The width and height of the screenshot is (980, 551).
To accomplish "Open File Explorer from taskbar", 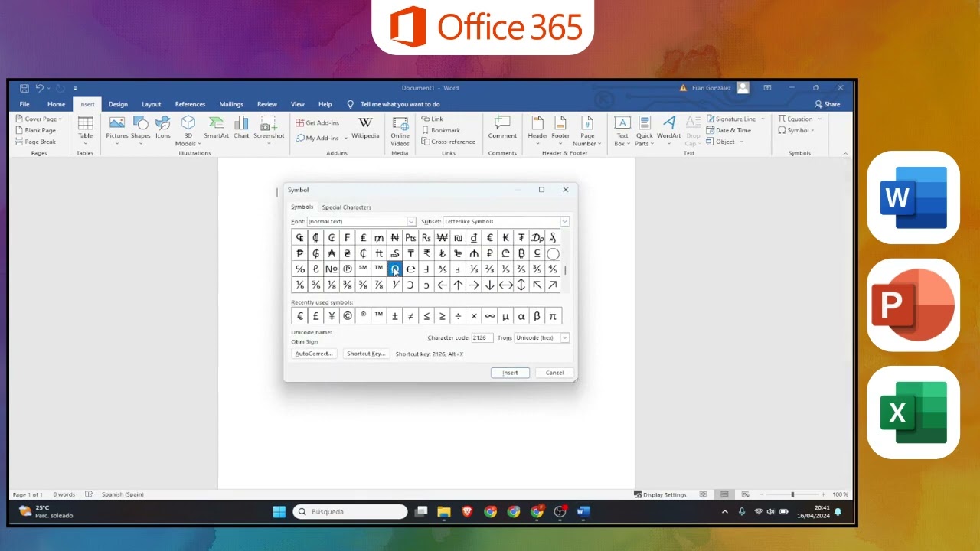I will click(444, 511).
